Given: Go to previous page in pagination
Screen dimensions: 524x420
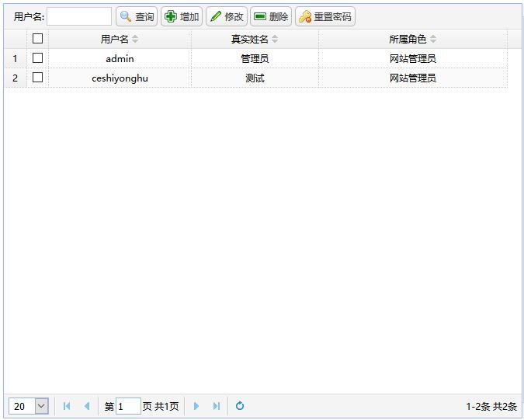Looking at the screenshot, I should [87, 406].
